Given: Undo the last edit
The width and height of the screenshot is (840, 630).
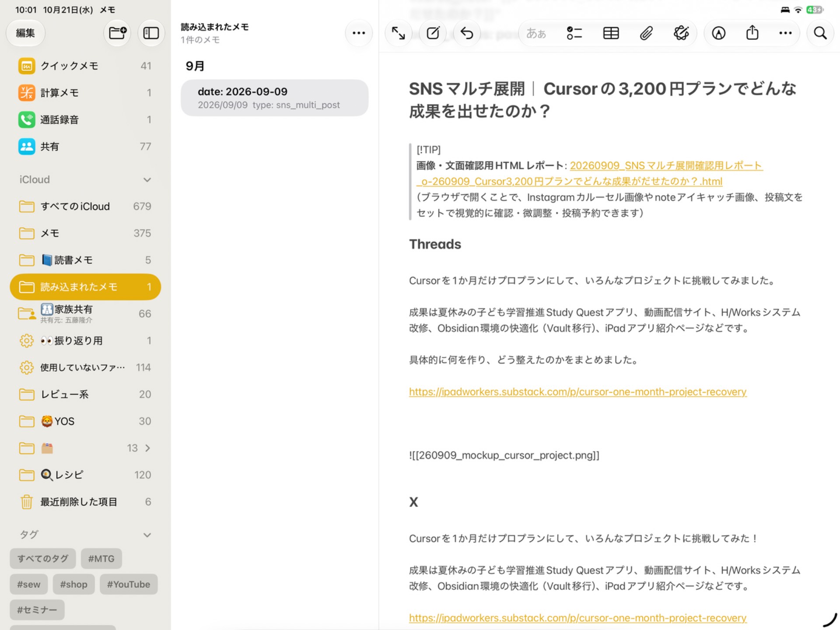Looking at the screenshot, I should pyautogui.click(x=467, y=33).
